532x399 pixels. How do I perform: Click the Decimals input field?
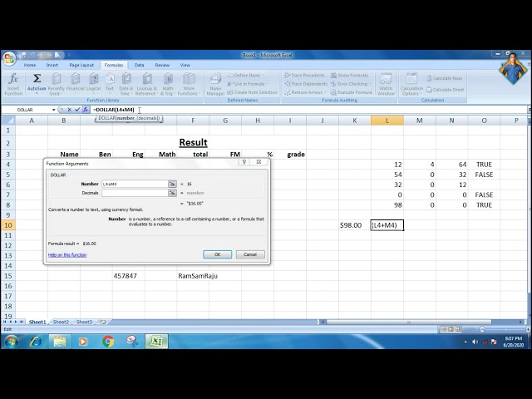pyautogui.click(x=135, y=193)
